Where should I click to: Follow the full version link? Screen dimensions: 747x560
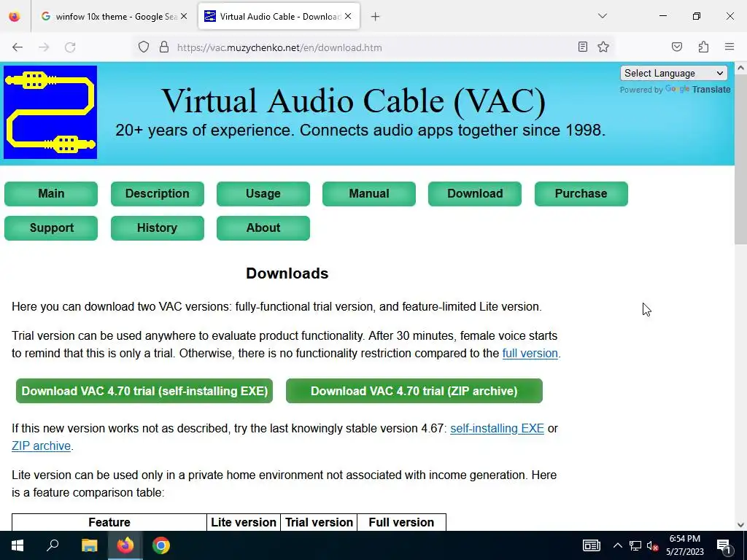point(530,354)
